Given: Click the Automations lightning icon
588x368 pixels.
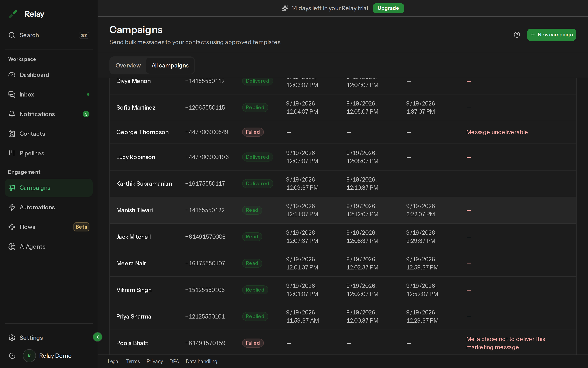Looking at the screenshot, I should coord(12,207).
